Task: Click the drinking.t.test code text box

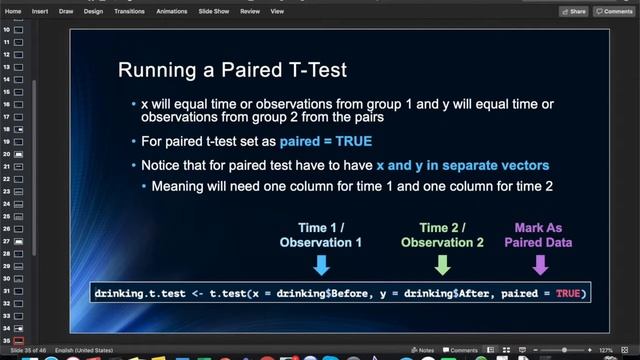Action: [340, 293]
